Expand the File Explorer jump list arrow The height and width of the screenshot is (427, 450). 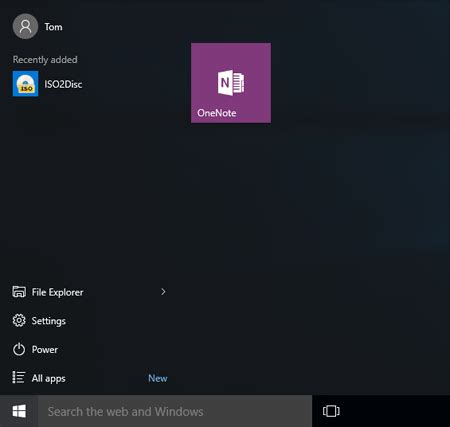pyautogui.click(x=163, y=292)
